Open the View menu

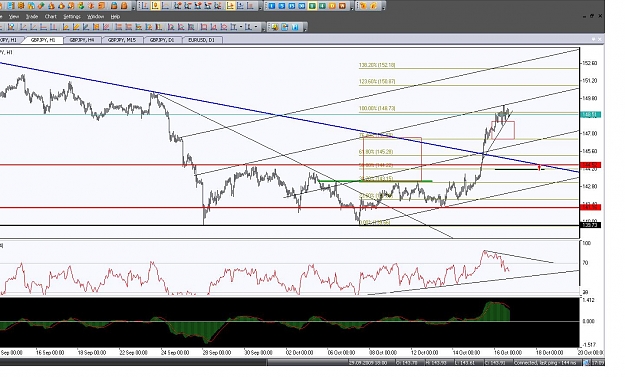pyautogui.click(x=14, y=16)
